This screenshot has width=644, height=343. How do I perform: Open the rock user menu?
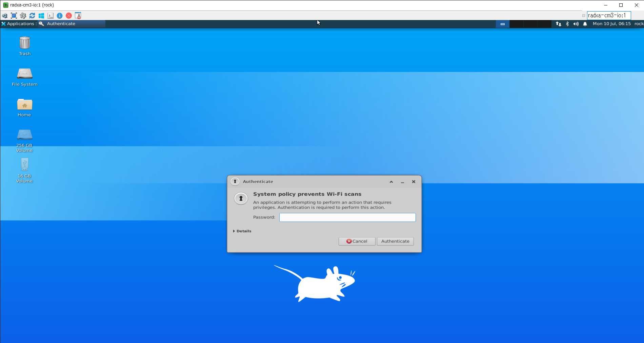639,24
